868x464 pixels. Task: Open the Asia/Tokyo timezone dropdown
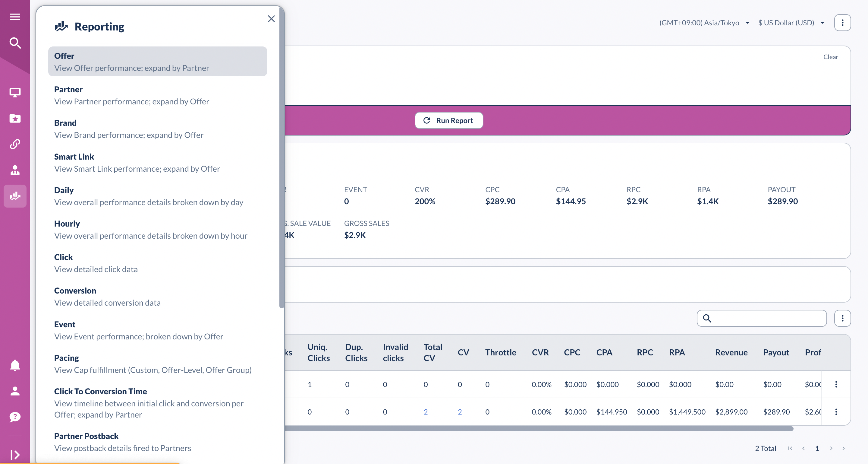[704, 23]
